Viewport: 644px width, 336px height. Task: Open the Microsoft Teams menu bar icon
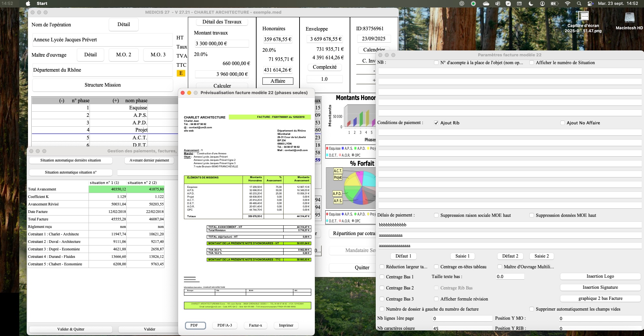pyautogui.click(x=497, y=3)
